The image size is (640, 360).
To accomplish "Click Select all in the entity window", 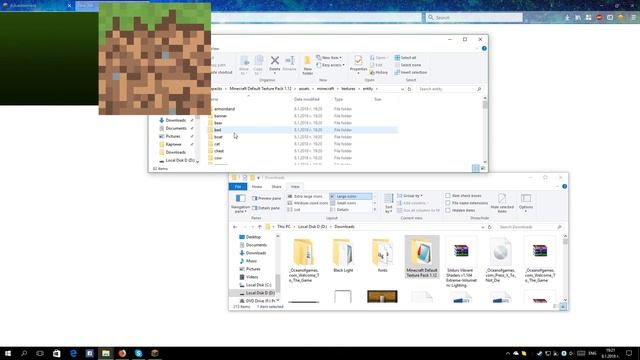I will [405, 58].
